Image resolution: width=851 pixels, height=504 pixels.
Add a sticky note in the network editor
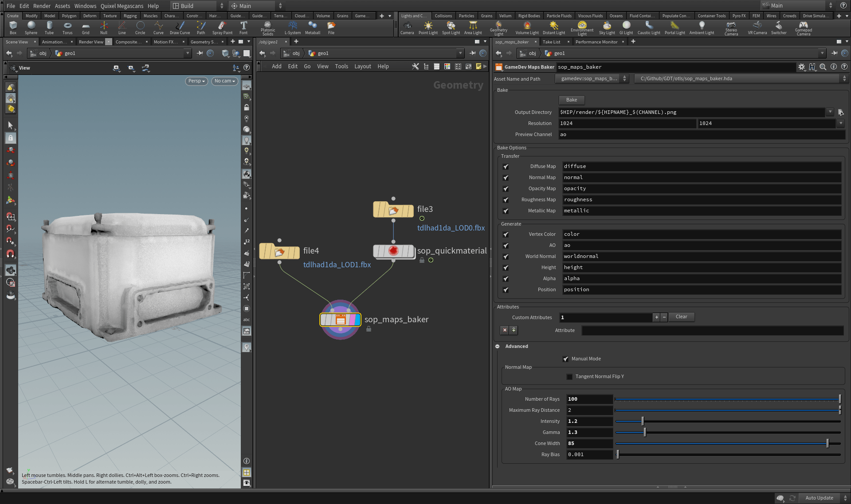click(x=478, y=66)
